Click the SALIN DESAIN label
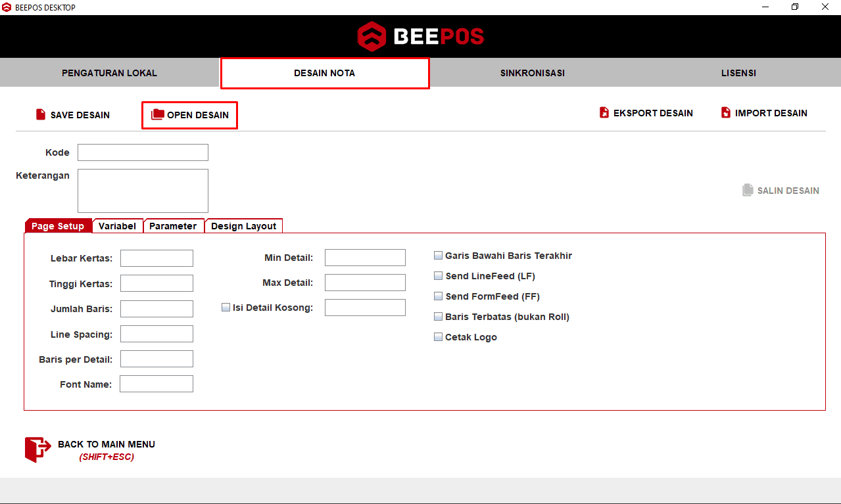Screen dimensions: 841x504 tap(788, 191)
